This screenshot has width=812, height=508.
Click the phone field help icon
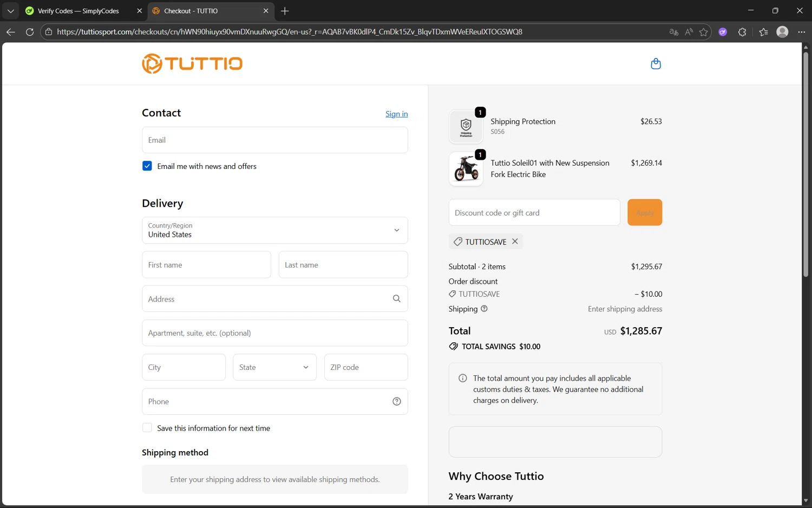(x=396, y=401)
